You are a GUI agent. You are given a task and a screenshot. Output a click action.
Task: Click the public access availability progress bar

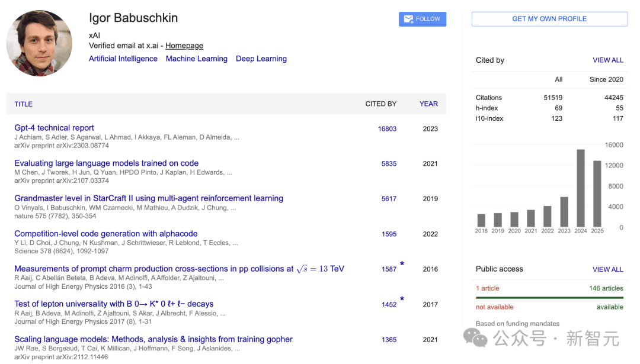(549, 298)
